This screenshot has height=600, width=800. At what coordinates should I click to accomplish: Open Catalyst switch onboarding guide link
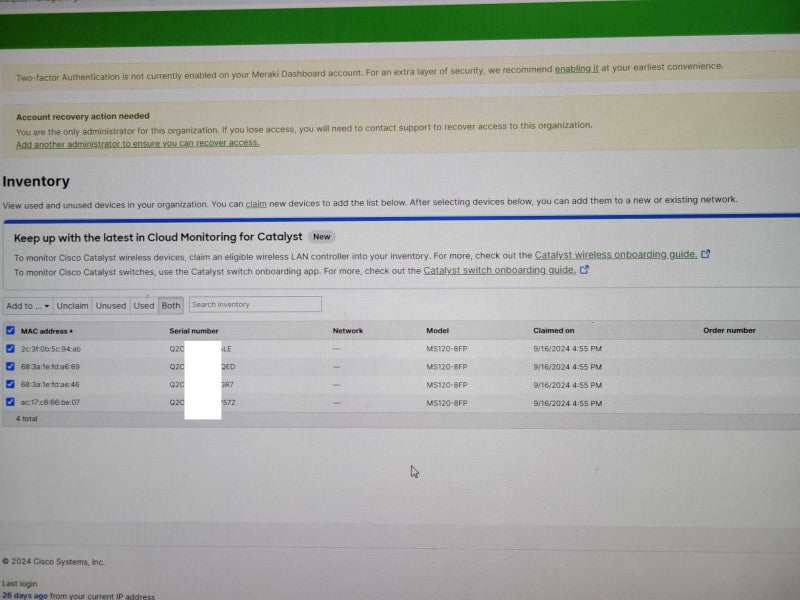pyautogui.click(x=499, y=270)
